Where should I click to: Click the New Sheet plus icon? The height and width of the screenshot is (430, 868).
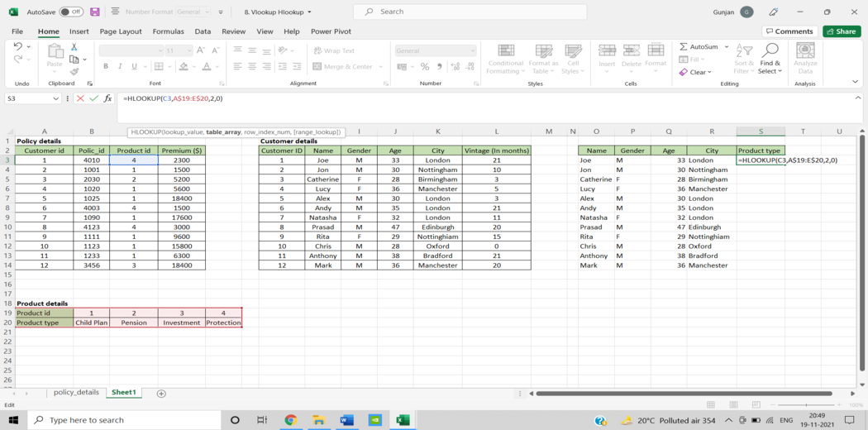161,394
